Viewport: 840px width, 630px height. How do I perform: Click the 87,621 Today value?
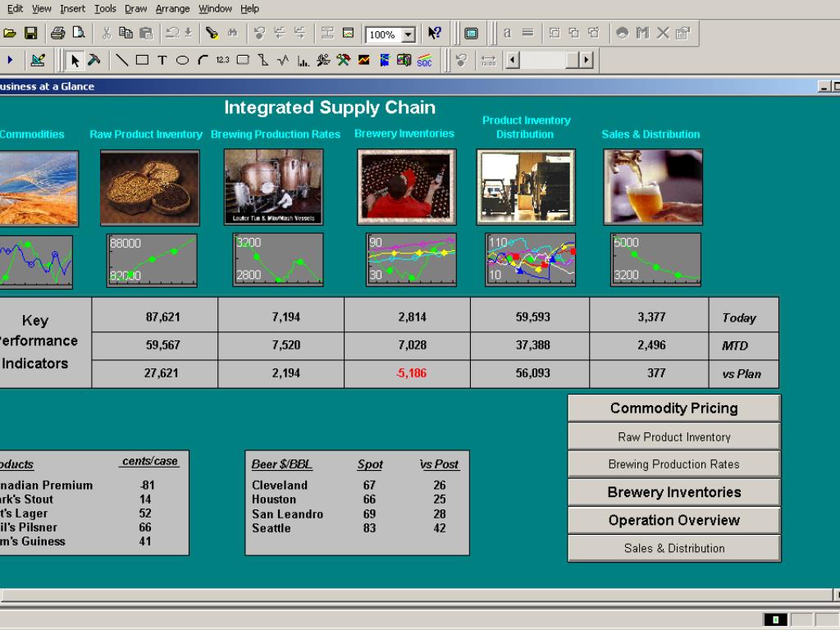[x=163, y=317]
